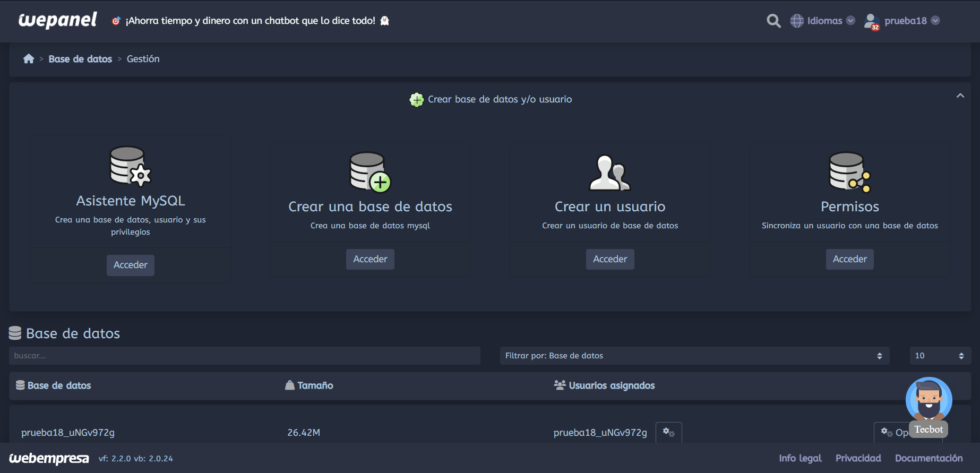This screenshot has height=473, width=980.
Task: Open the prueba18 user account menu
Action: point(902,21)
